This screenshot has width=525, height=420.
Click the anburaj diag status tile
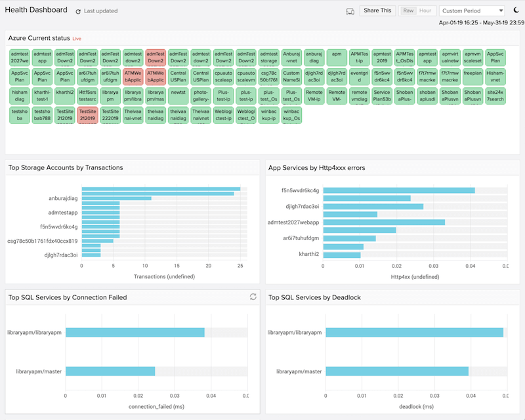coord(314,57)
